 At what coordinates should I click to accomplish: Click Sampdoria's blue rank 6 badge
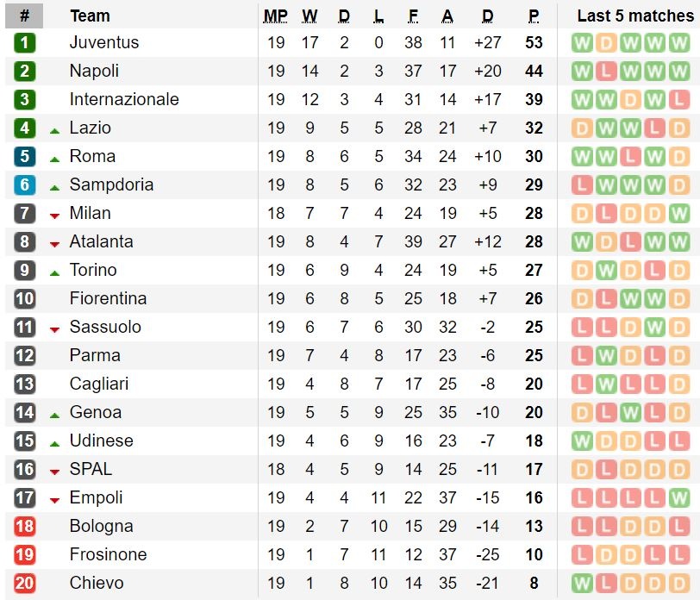24,184
